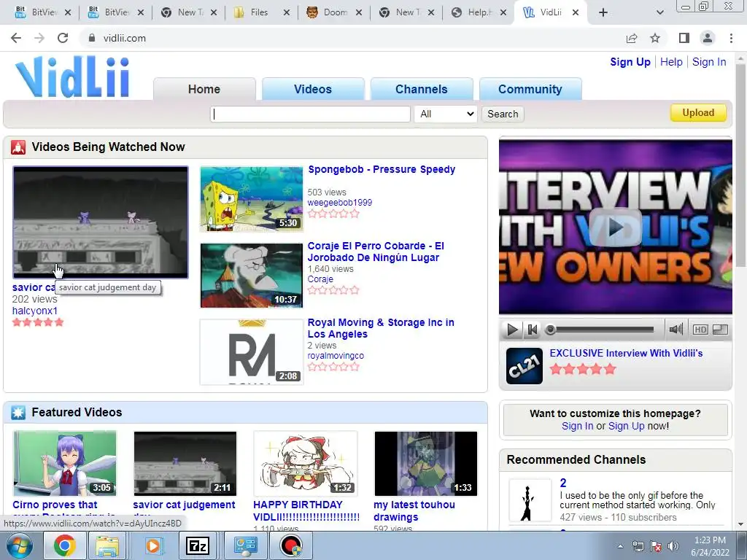Click the Help link at top
The width and height of the screenshot is (747, 560).
click(671, 62)
